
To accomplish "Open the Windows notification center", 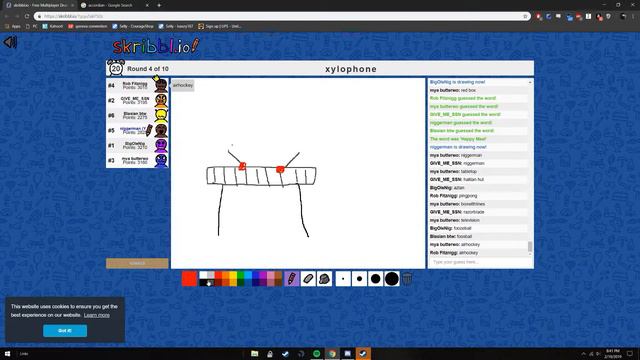I will 630,353.
